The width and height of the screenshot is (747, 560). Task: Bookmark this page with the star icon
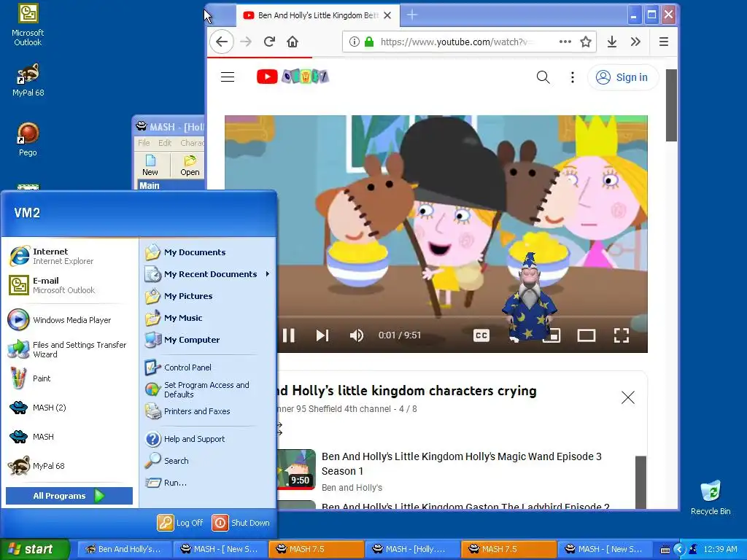[x=586, y=42]
